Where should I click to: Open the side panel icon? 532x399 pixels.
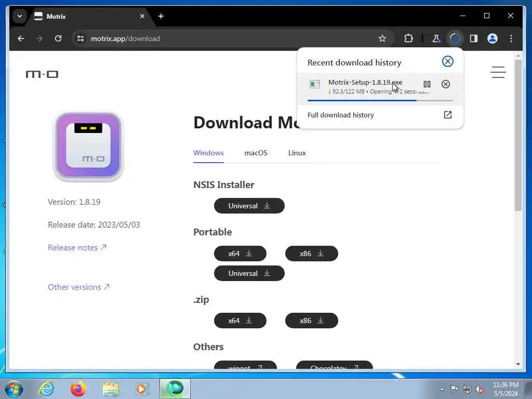[474, 38]
